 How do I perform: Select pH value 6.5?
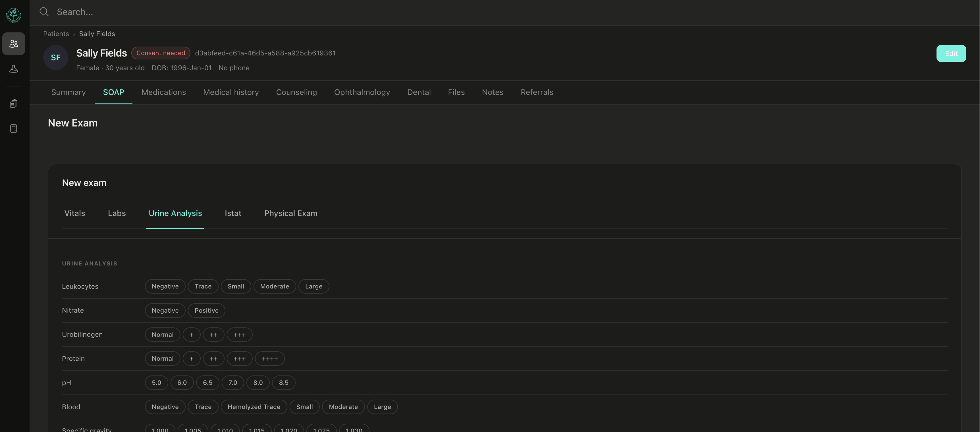tap(208, 383)
